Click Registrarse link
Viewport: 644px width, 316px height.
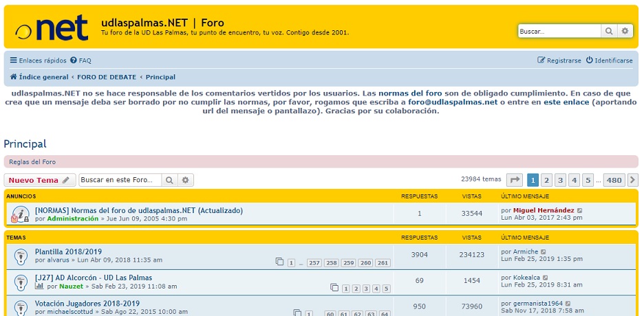point(559,60)
